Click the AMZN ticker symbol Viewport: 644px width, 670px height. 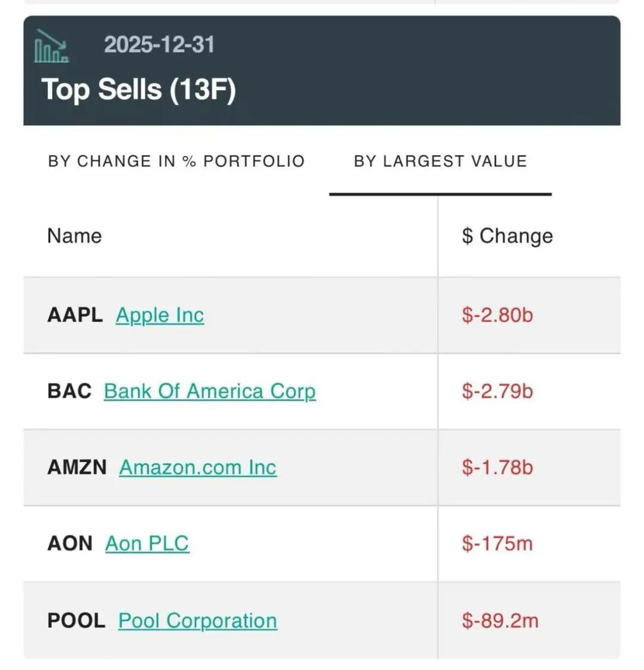pyautogui.click(x=77, y=467)
